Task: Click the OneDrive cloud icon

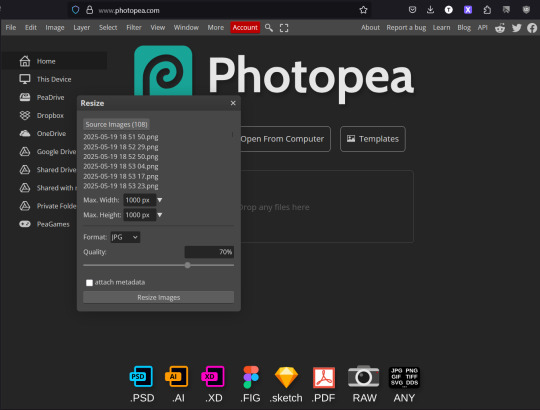Action: click(x=25, y=134)
